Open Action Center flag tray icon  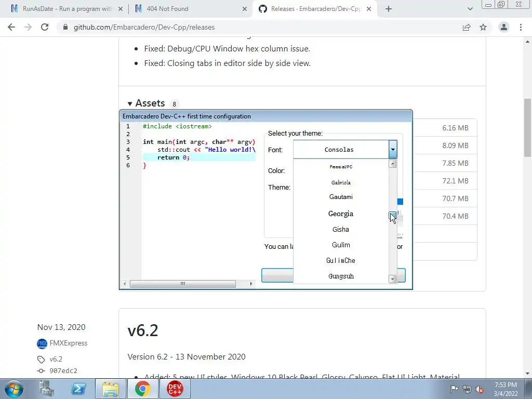[454, 389]
